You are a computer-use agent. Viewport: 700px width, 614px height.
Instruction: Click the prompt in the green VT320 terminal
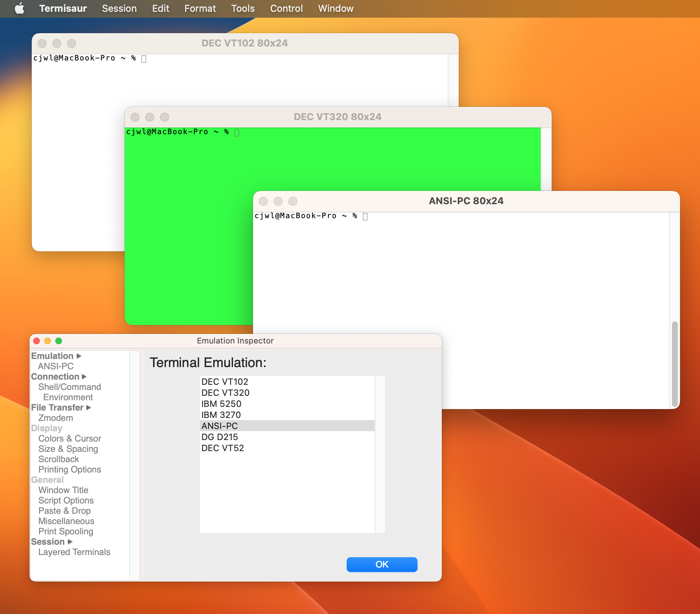(x=178, y=132)
